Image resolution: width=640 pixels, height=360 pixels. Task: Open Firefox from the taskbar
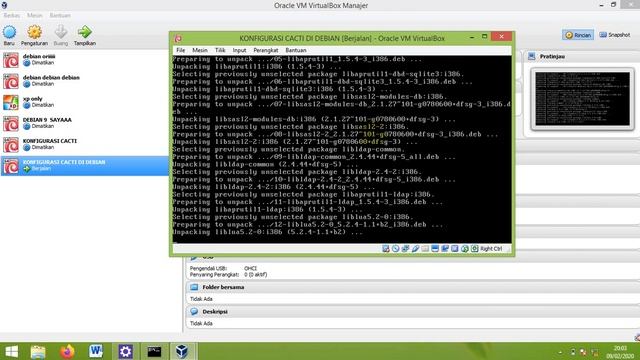pos(67,352)
